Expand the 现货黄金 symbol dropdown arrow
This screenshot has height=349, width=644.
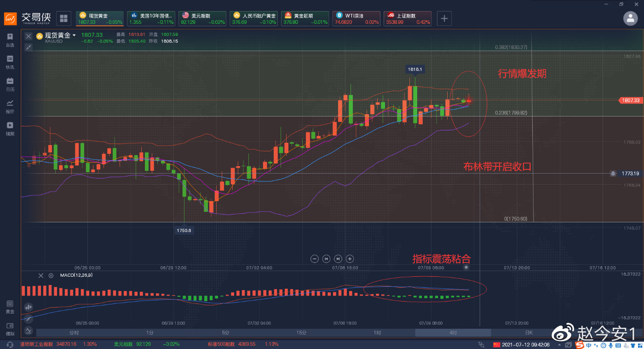pyautogui.click(x=74, y=35)
